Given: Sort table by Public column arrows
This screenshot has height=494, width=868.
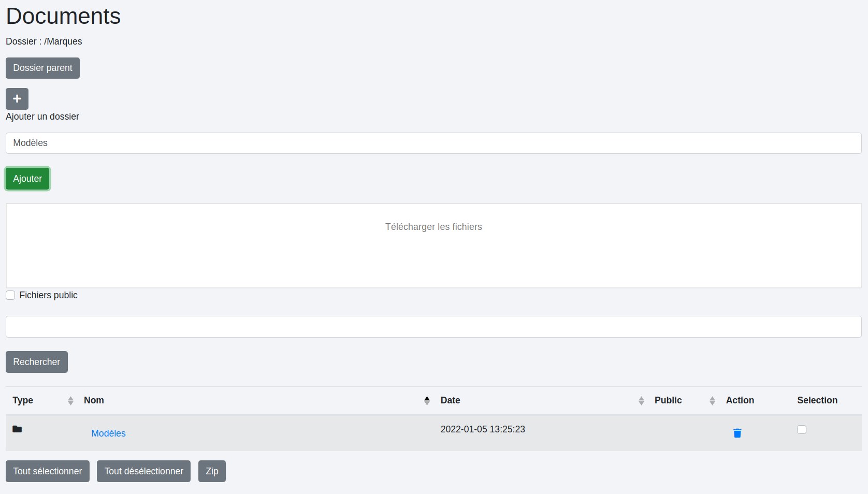Looking at the screenshot, I should tap(712, 400).
